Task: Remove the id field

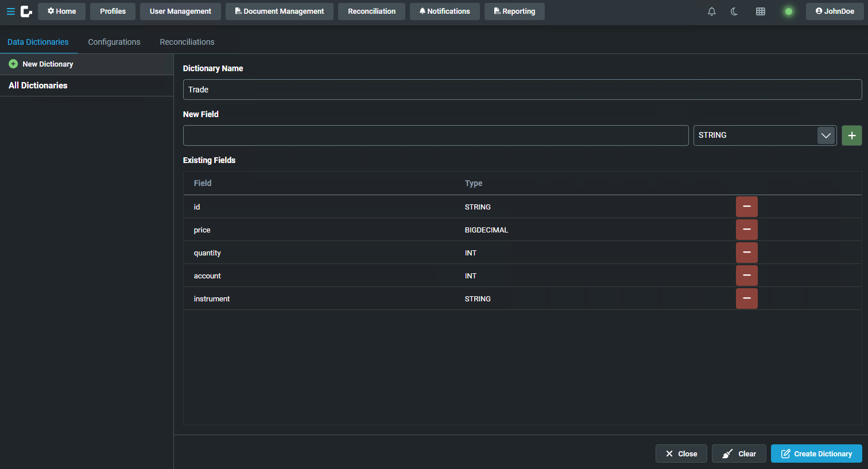Action: [x=746, y=207]
